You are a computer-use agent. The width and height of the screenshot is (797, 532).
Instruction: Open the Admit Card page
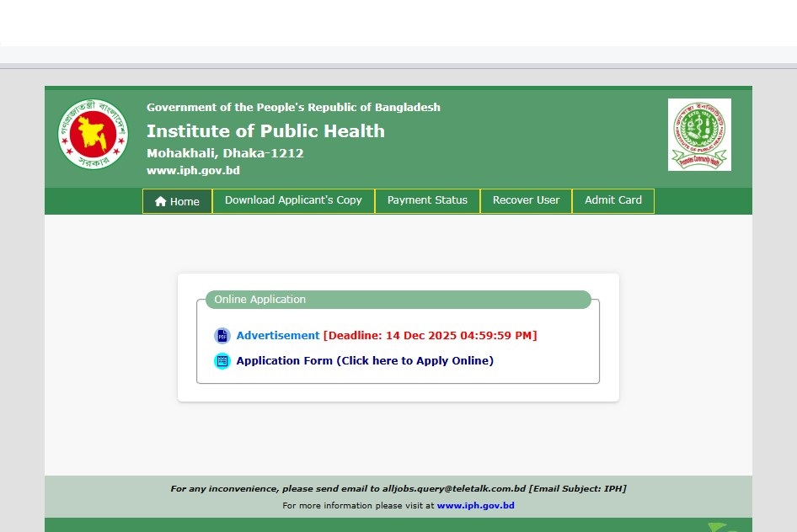[613, 200]
